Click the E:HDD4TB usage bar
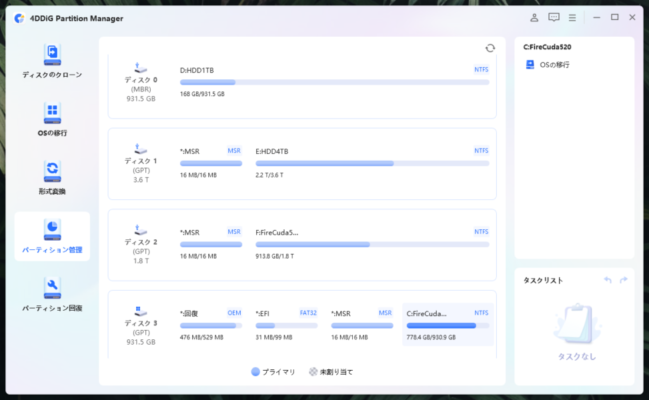649x400 pixels. [x=372, y=164]
